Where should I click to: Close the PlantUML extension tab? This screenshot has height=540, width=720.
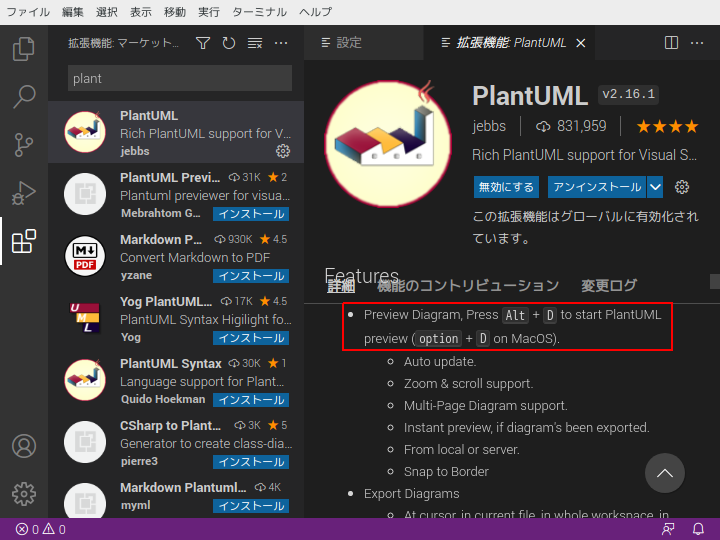tap(581, 43)
